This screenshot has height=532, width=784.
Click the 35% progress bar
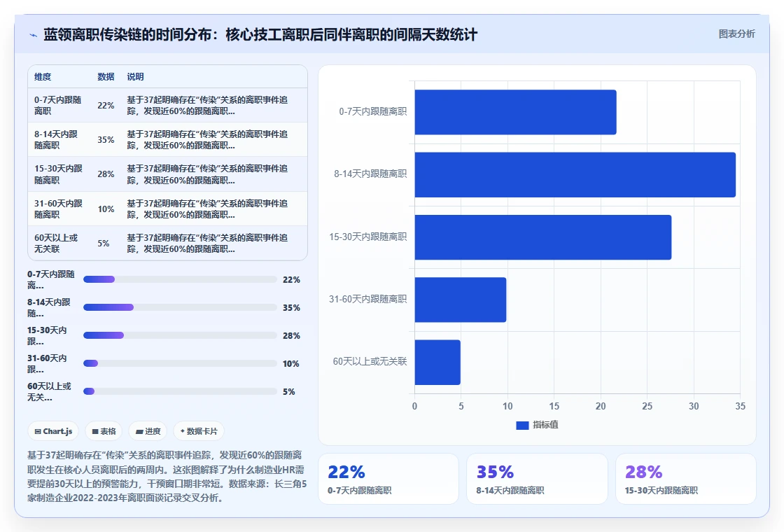(x=180, y=307)
